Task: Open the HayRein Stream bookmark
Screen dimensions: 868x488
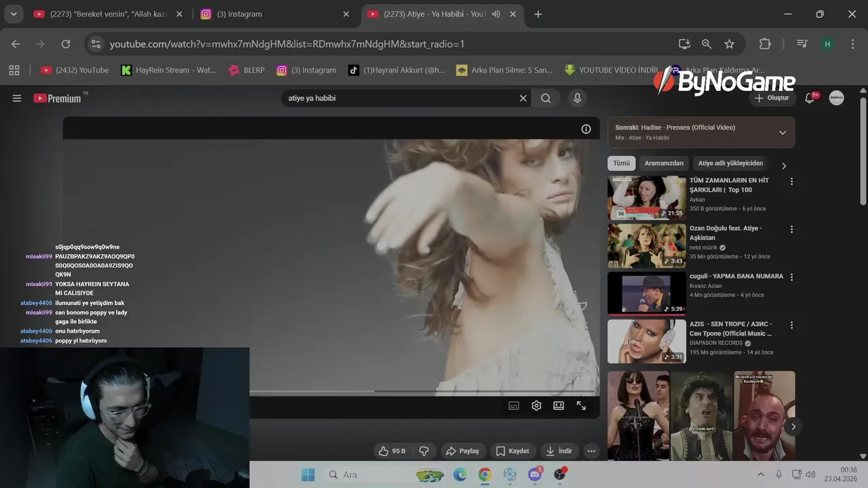Action: coord(169,70)
